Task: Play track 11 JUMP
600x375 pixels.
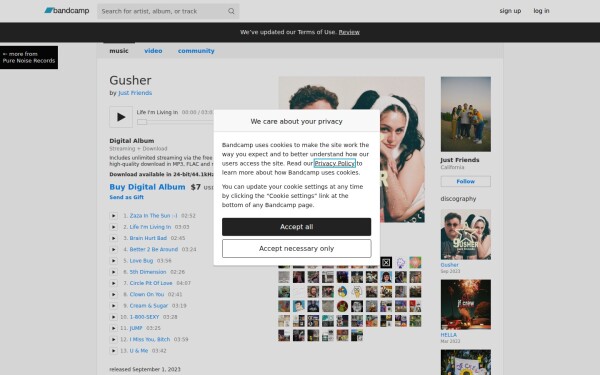Action: (113, 328)
